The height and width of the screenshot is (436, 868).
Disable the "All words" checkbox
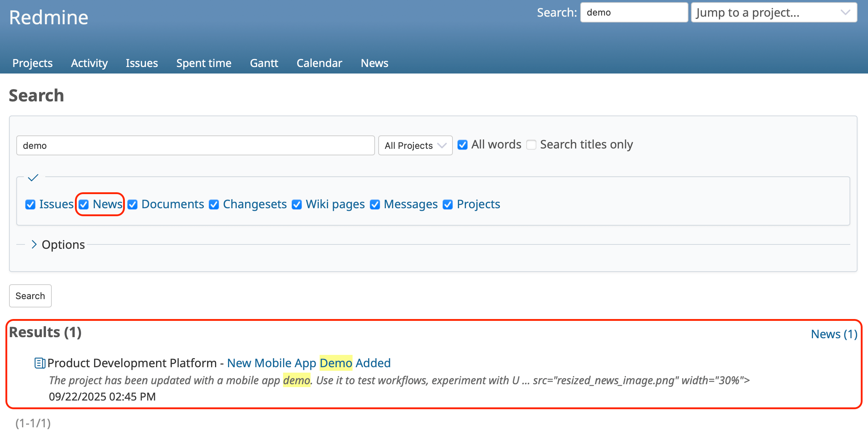462,144
